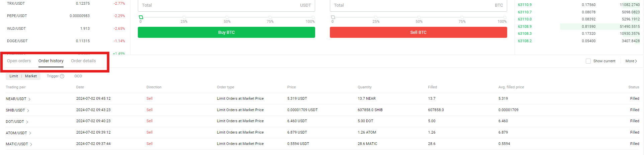This screenshot has width=644, height=155.
Task: Pick order book price 63110.9
Action: (525, 5)
